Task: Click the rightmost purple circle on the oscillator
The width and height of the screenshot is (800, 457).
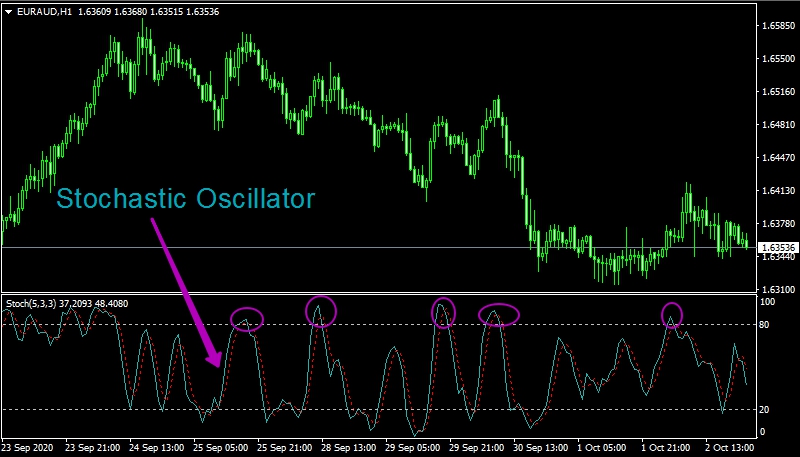Action: (x=672, y=315)
